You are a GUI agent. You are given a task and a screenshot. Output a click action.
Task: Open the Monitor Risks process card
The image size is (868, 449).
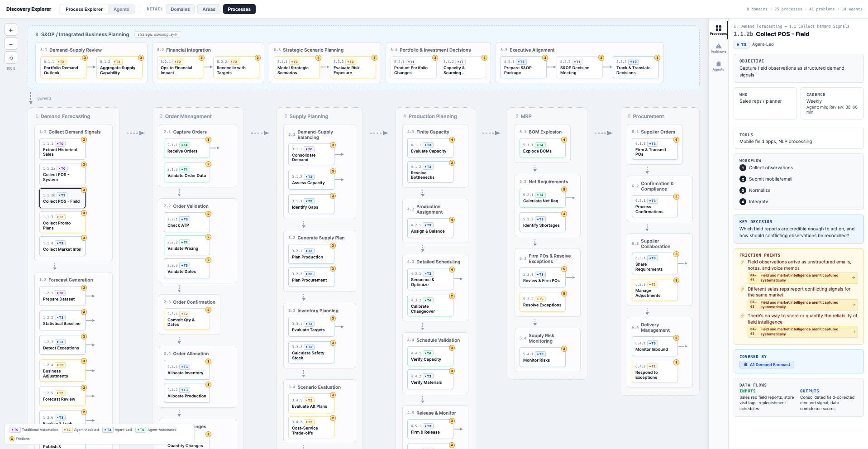[543, 357]
